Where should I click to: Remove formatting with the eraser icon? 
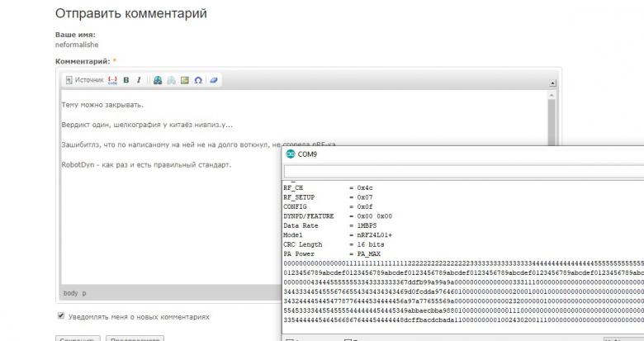click(x=214, y=80)
